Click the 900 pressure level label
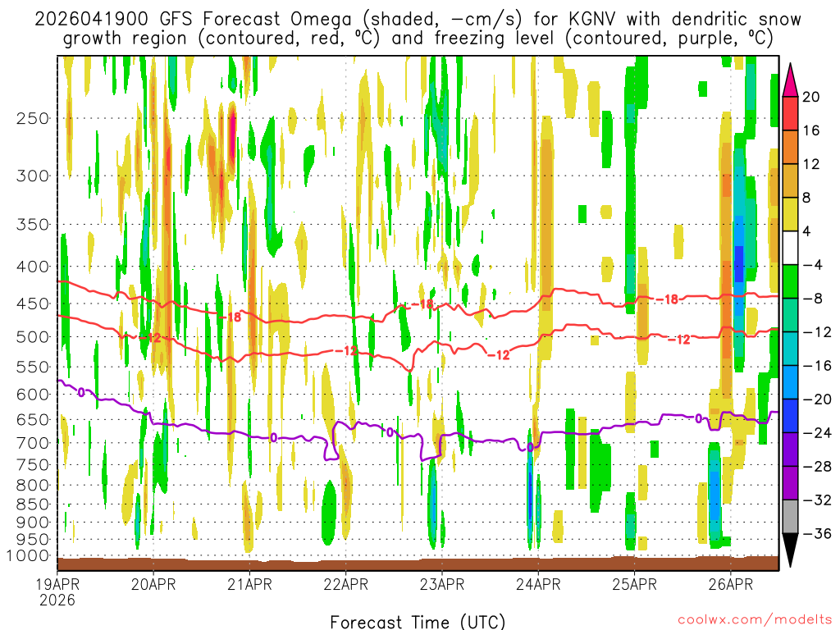This screenshot has width=840, height=630. tap(33, 522)
